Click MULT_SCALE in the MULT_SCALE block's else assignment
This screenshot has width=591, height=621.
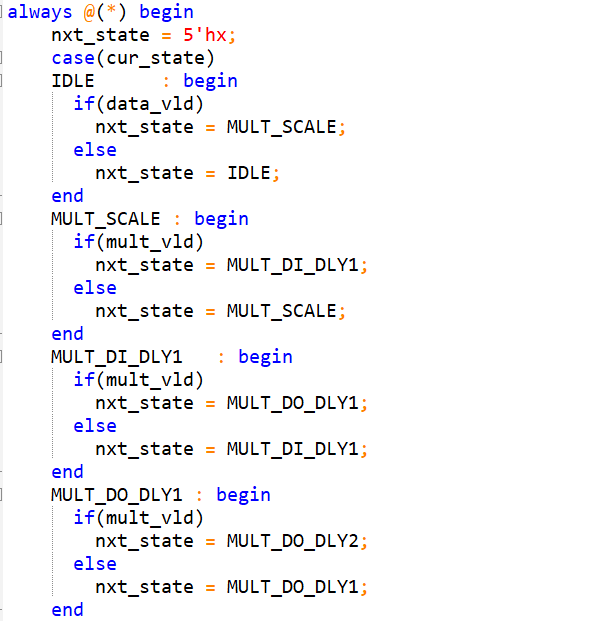click(281, 311)
